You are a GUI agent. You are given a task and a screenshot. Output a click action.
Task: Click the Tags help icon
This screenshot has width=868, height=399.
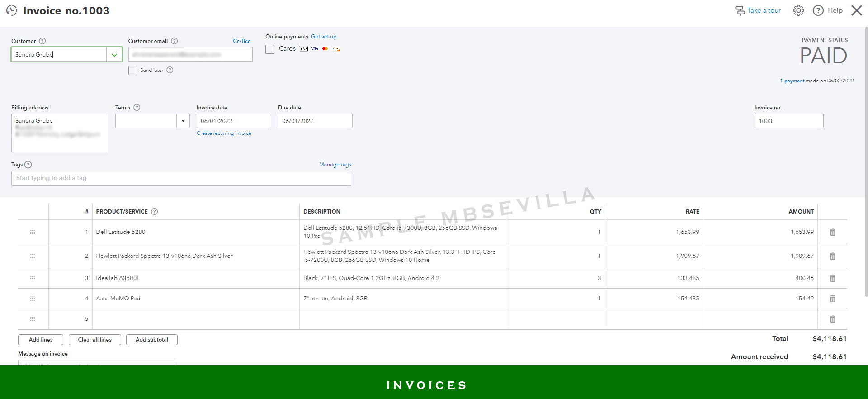click(x=28, y=165)
